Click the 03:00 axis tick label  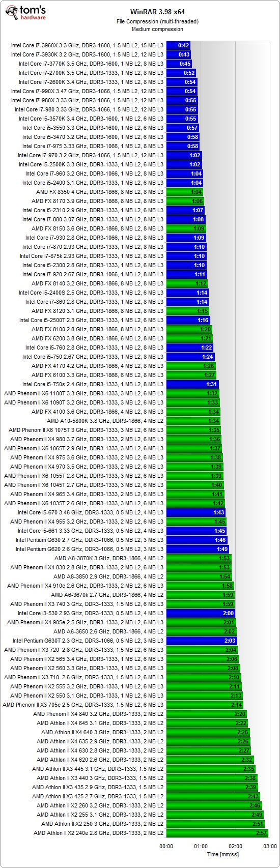[x=270, y=846]
